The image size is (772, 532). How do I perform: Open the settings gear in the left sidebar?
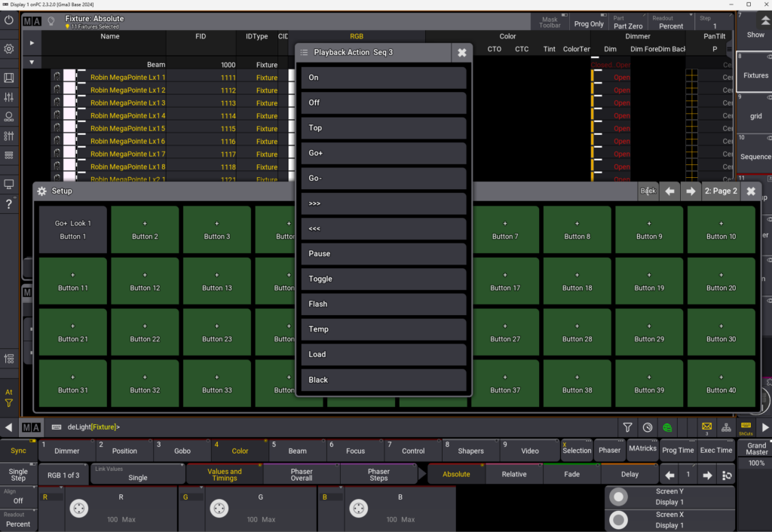pyautogui.click(x=9, y=49)
